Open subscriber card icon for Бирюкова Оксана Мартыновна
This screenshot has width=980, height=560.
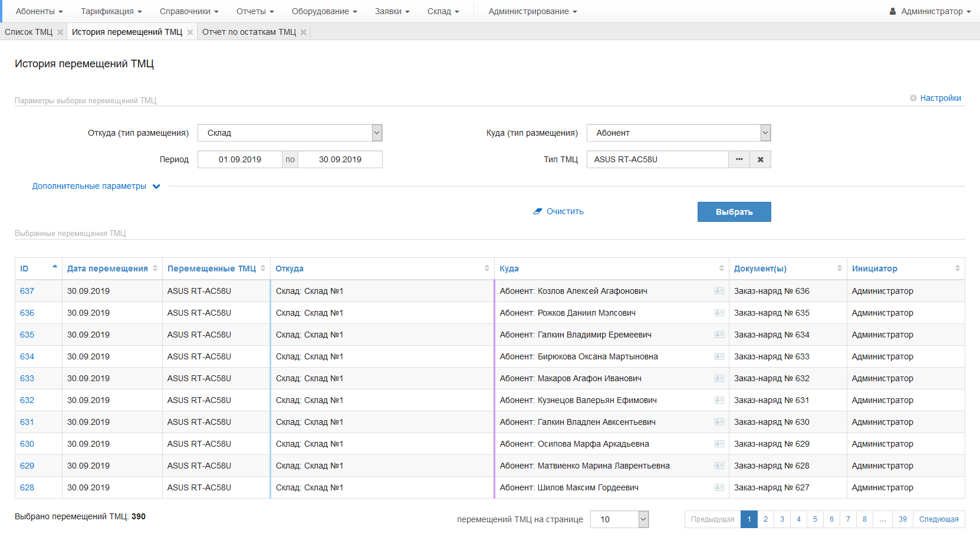click(719, 356)
